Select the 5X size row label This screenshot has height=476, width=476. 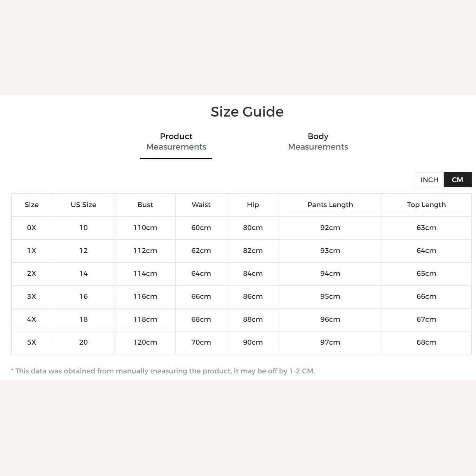tap(31, 342)
